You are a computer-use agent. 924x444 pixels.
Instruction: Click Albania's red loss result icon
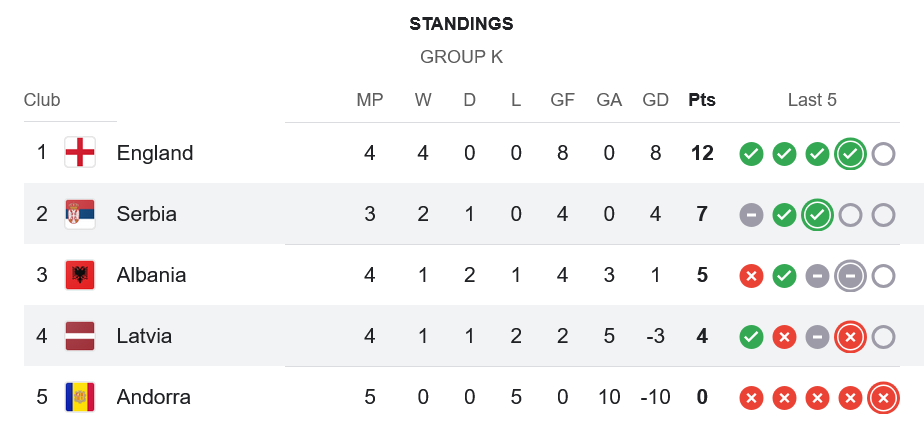point(752,276)
